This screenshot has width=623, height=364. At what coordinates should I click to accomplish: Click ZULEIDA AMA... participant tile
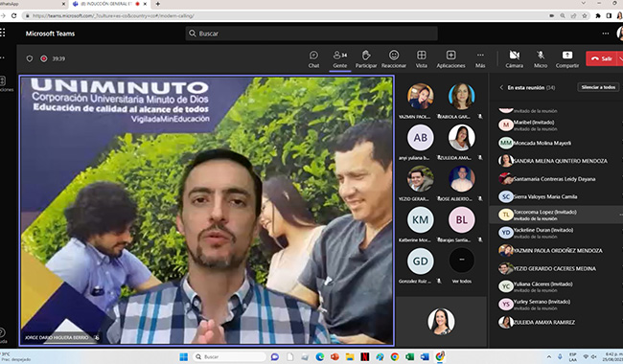[x=461, y=142]
